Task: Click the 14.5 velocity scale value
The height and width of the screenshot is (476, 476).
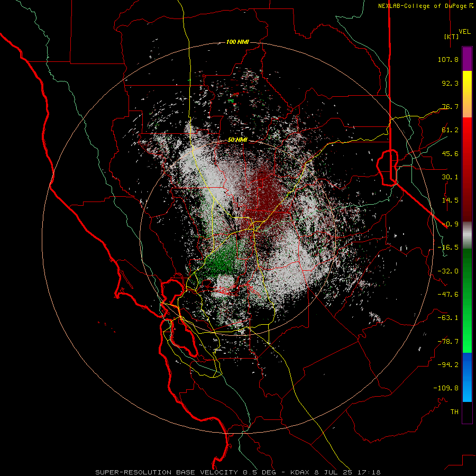Action: (450, 200)
